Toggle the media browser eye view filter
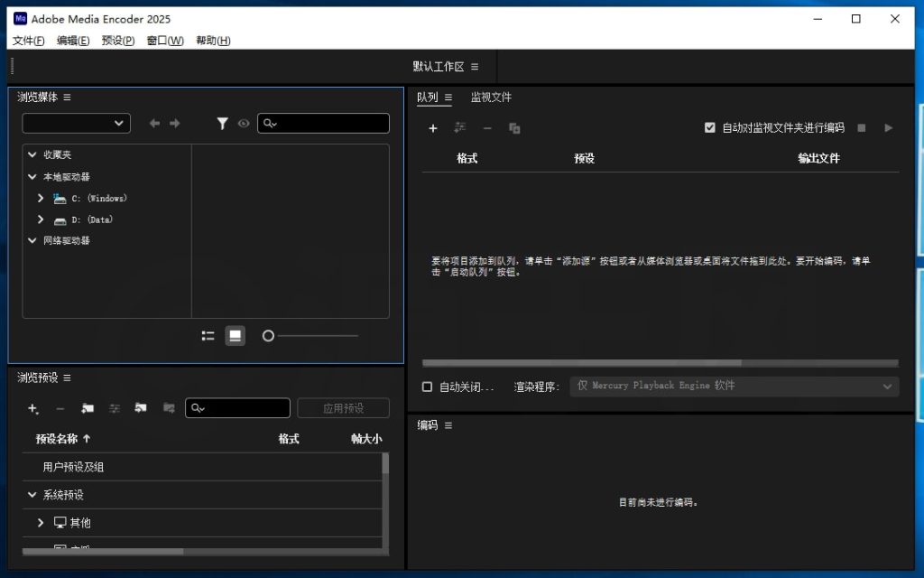The height and width of the screenshot is (578, 924). point(244,123)
